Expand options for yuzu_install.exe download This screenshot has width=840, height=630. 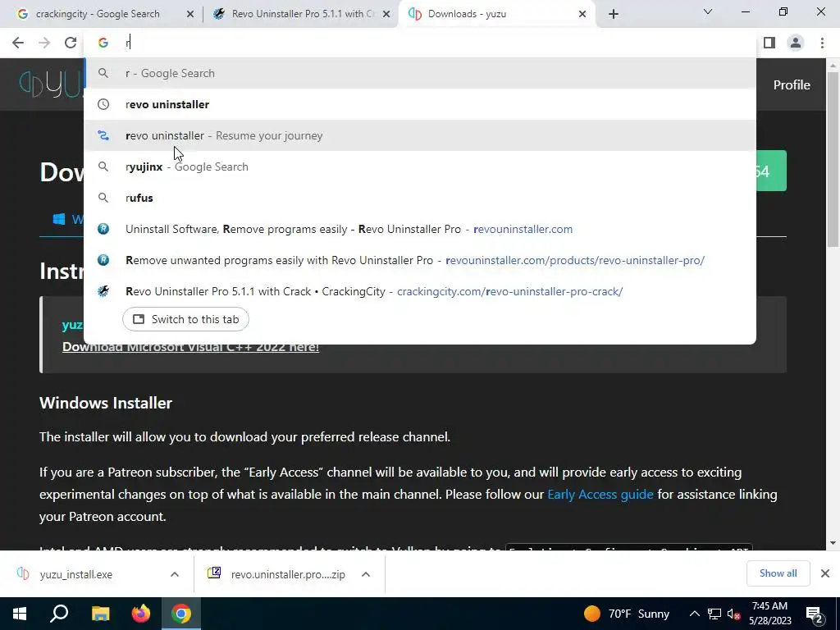pos(175,574)
